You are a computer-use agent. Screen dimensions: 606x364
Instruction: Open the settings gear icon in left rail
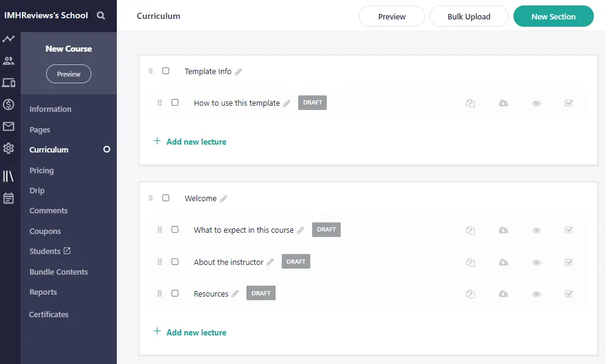pos(9,148)
